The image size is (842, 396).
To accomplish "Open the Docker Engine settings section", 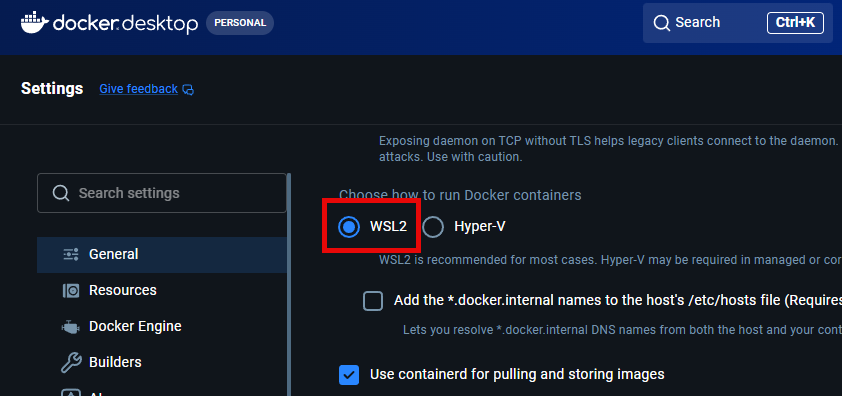I will pyautogui.click(x=162, y=327).
